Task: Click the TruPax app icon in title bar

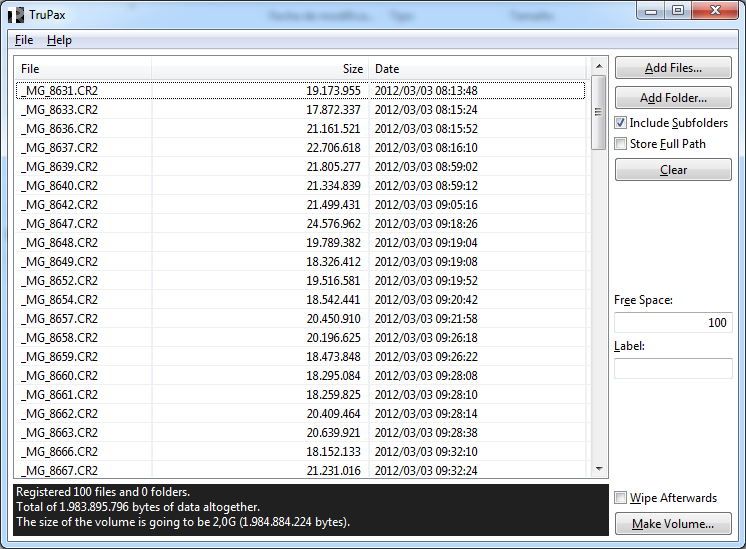Action: pyautogui.click(x=15, y=16)
